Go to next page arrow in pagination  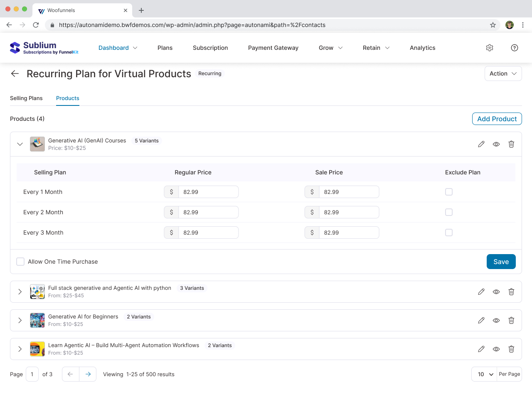coord(88,374)
